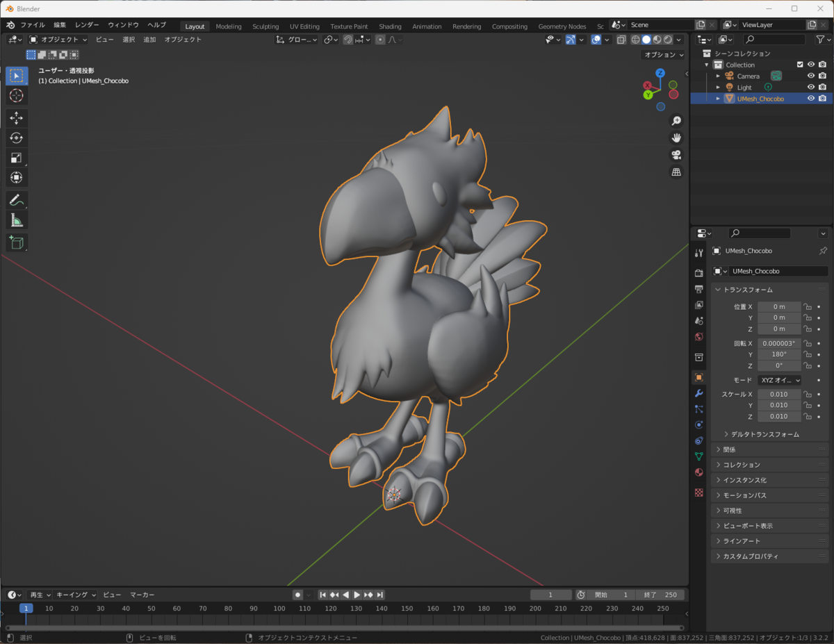The width and height of the screenshot is (834, 644).
Task: Hide UMesh_Chocobo via eye icon
Action: tap(811, 99)
